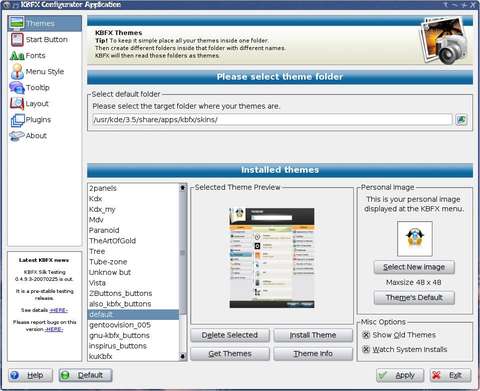480x391 pixels.
Task: Select the inspirus_buttons theme
Action: 133,346
